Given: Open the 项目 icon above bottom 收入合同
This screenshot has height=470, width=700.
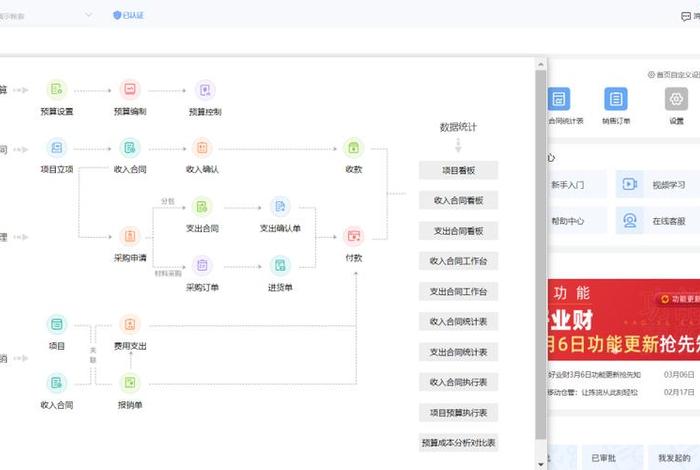Looking at the screenshot, I should click(x=57, y=324).
